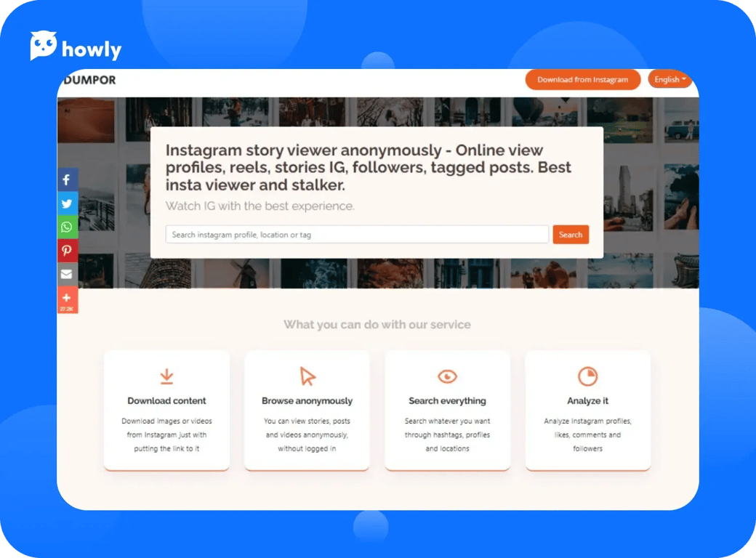This screenshot has width=756, height=558.
Task: Select the Analyze it card title
Action: tap(587, 401)
